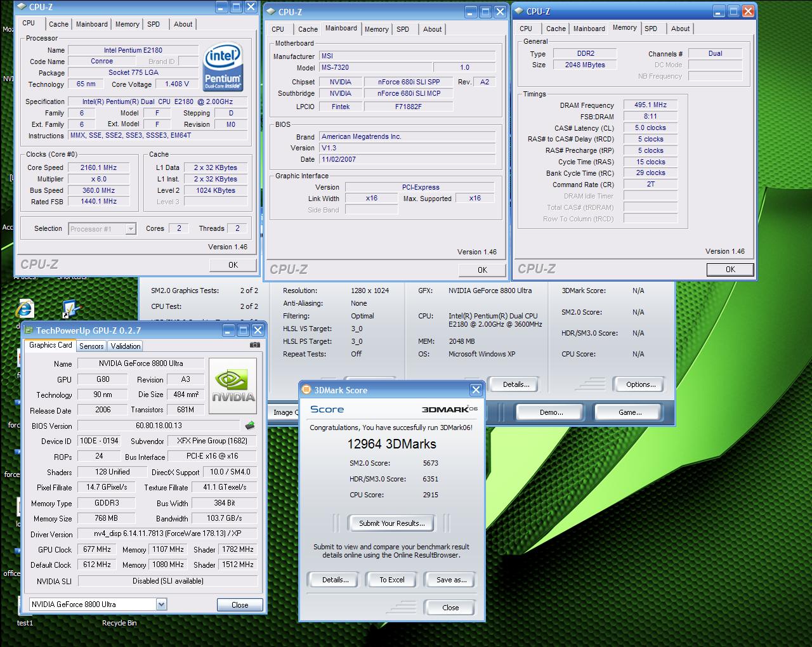Open the GPU selector dropdown in GPU-Z
This screenshot has height=647, width=812.
[161, 605]
